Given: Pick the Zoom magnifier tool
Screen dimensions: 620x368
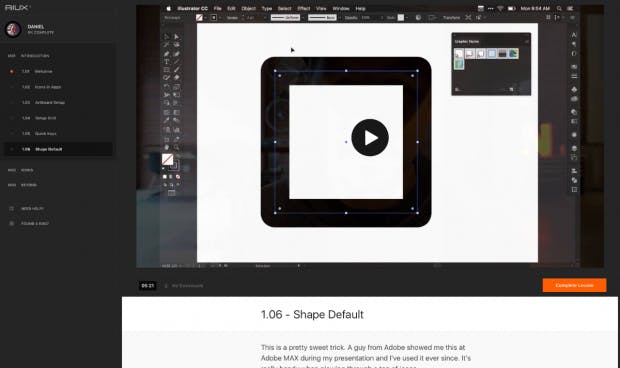Looking at the screenshot, I should pos(176,147).
